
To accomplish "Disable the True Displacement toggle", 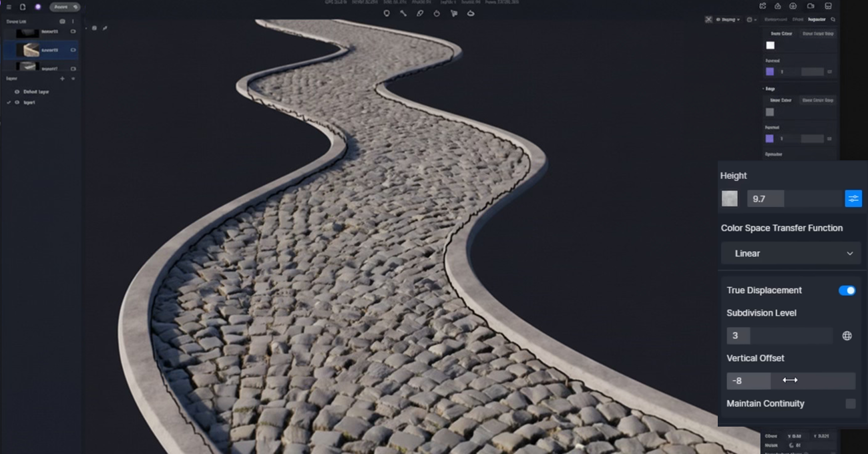I will [847, 290].
